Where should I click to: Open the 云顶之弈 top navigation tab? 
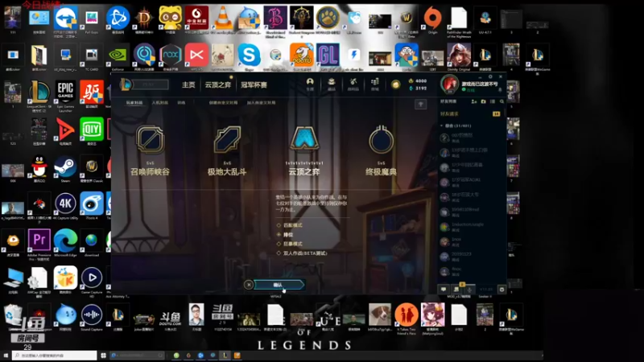(217, 84)
